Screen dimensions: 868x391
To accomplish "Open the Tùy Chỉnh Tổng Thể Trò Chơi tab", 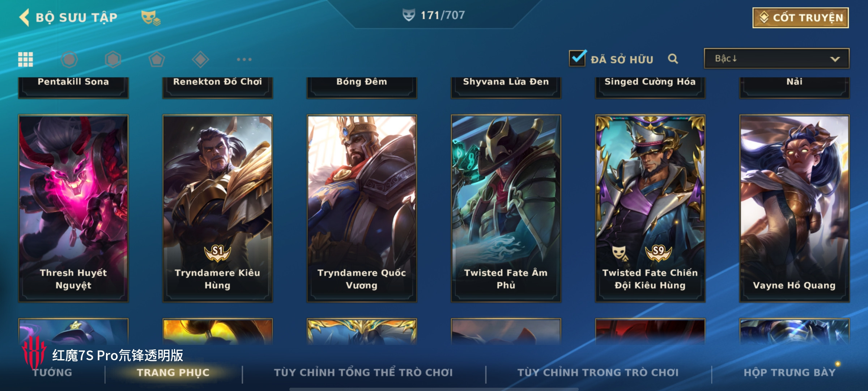I will [363, 373].
